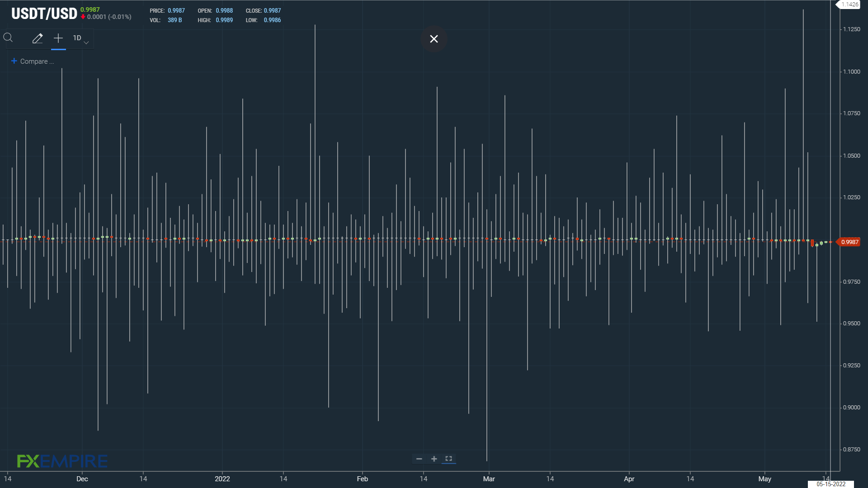
Task: Click the VOL 389 B value
Action: point(175,20)
